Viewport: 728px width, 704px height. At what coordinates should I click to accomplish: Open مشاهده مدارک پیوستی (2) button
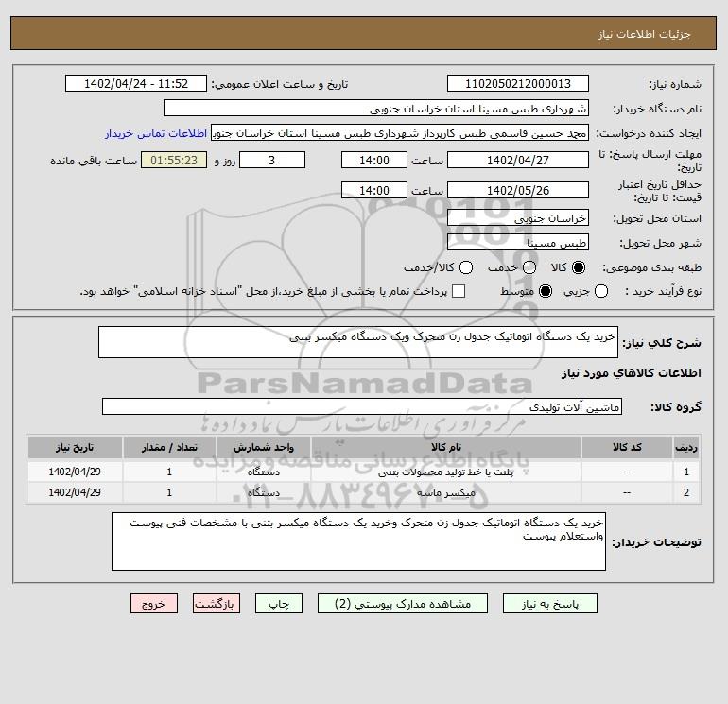[x=403, y=604]
